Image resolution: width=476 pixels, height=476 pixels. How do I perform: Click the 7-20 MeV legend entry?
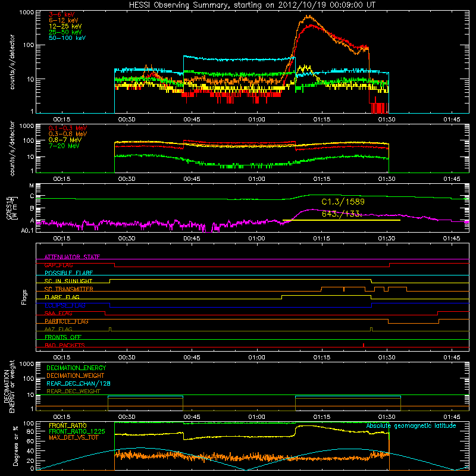point(64,146)
